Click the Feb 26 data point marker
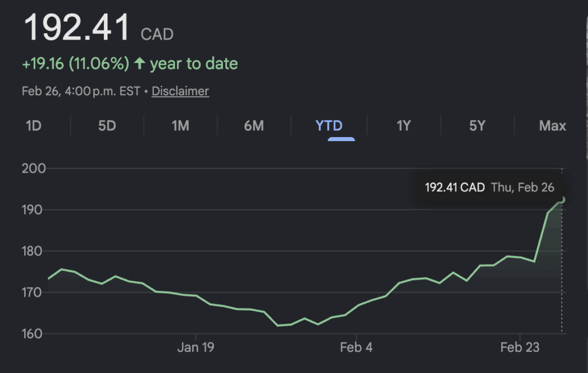Image resolution: width=588 pixels, height=373 pixels. pos(562,200)
